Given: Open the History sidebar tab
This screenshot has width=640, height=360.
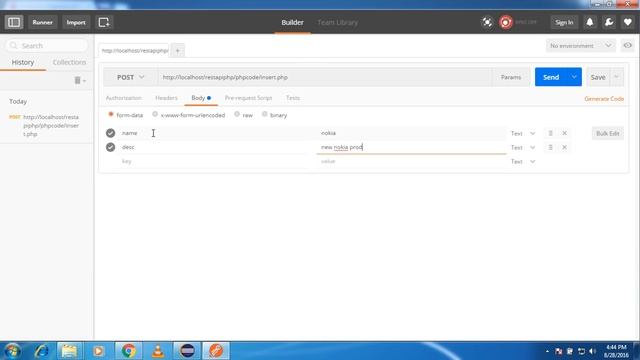Looking at the screenshot, I should click(x=23, y=62).
